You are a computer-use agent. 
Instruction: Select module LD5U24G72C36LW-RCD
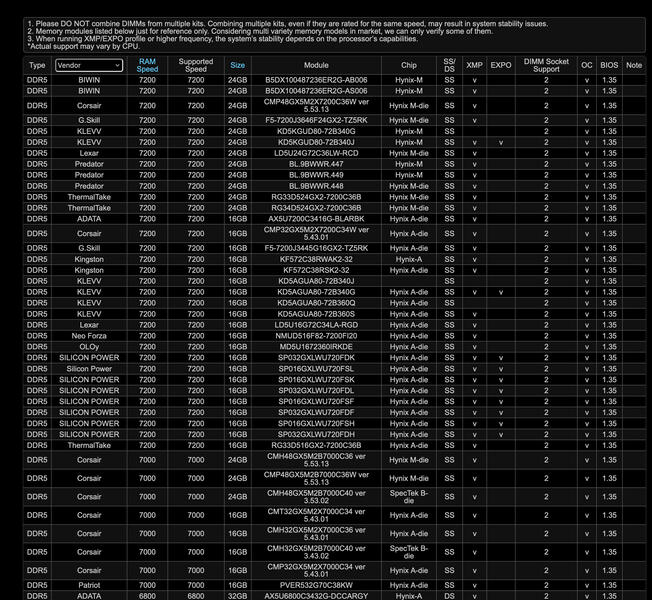316,153
